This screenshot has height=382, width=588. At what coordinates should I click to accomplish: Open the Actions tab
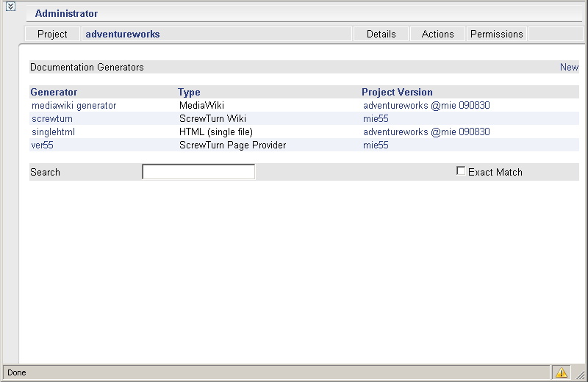(437, 34)
